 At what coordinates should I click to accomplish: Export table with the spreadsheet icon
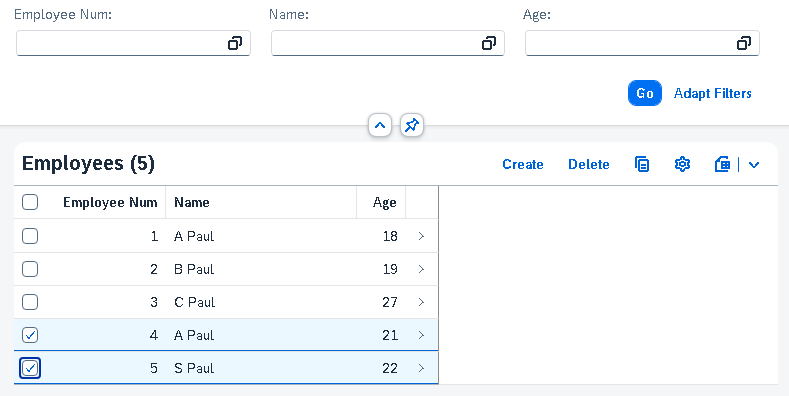click(x=723, y=164)
